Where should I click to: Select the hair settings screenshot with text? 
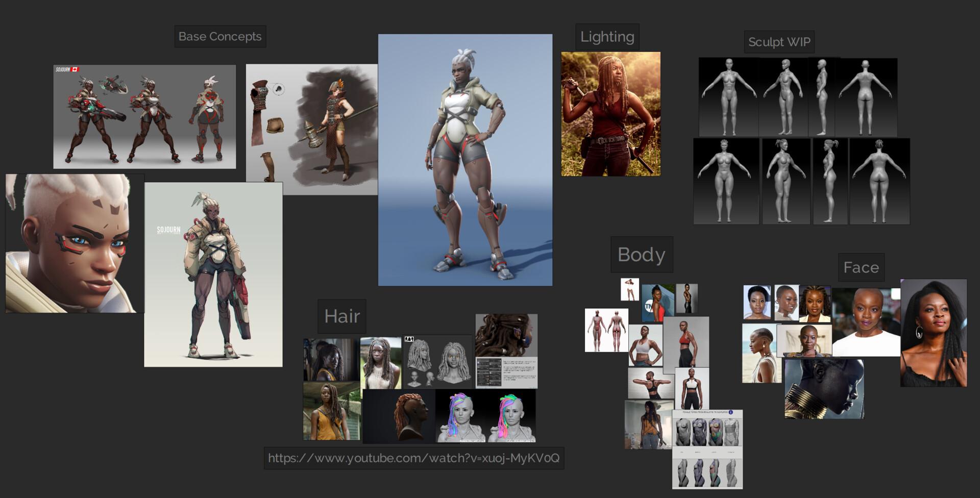(x=507, y=372)
